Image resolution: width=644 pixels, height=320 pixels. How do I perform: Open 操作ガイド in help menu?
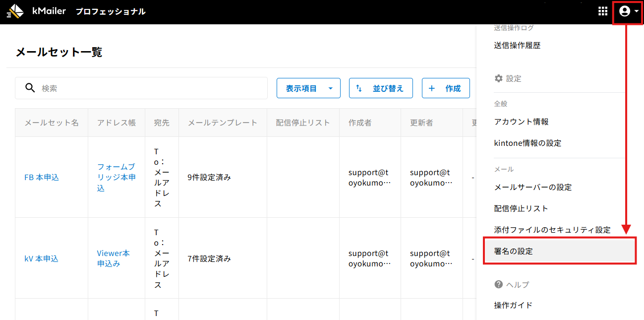coord(514,305)
